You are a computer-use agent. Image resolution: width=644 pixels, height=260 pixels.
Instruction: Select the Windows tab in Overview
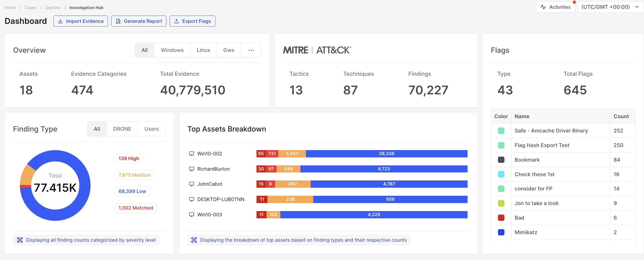[172, 50]
